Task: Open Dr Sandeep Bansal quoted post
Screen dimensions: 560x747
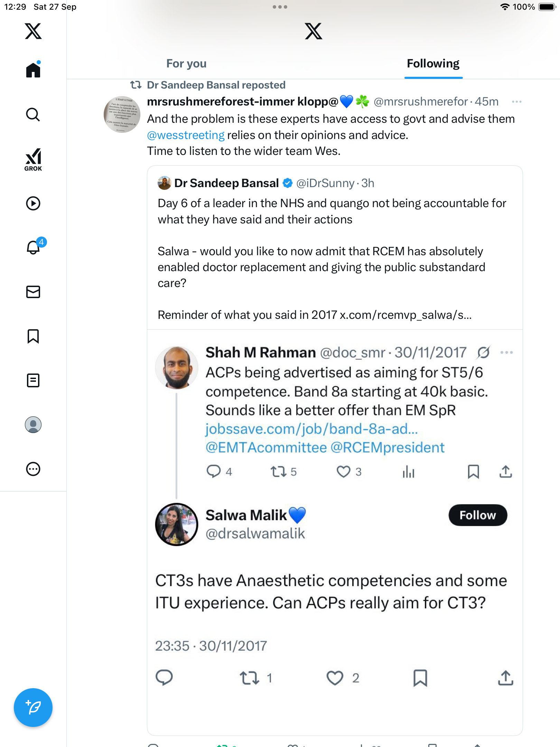Action: click(332, 242)
